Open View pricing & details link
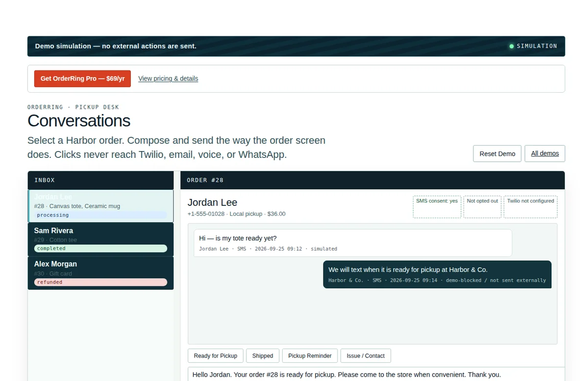The image size is (588, 381). coord(168,78)
